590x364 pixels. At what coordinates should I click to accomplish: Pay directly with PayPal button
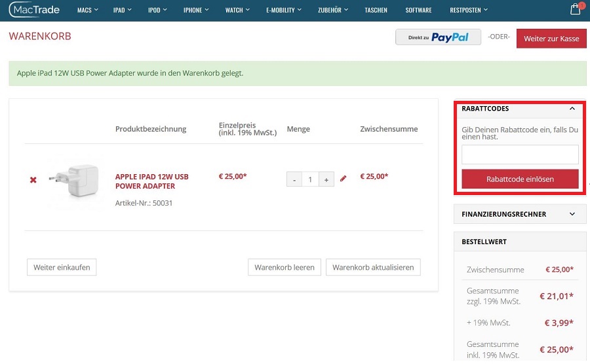438,37
